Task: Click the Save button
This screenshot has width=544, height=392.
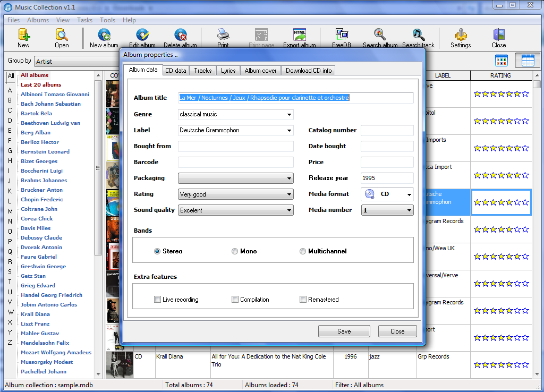Action: (344, 331)
